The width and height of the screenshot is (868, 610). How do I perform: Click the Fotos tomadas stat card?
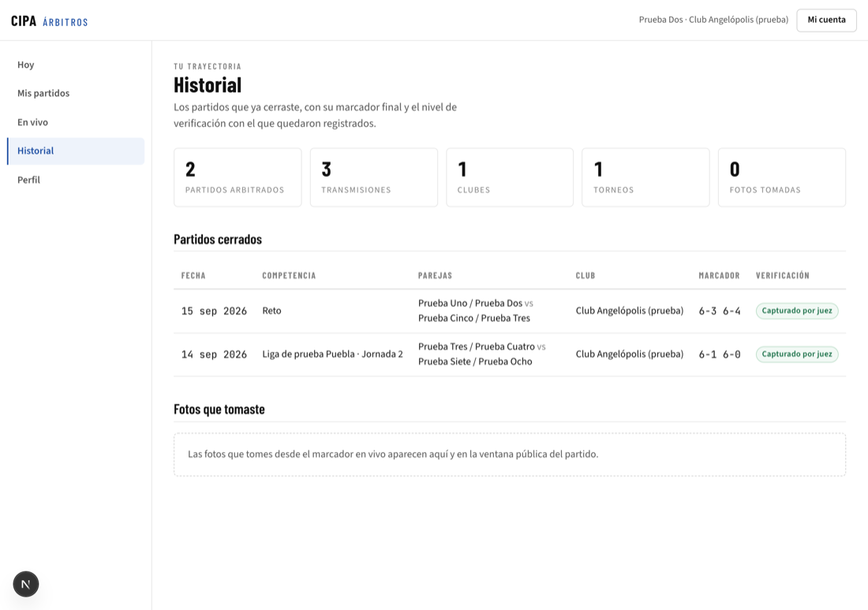coord(782,177)
